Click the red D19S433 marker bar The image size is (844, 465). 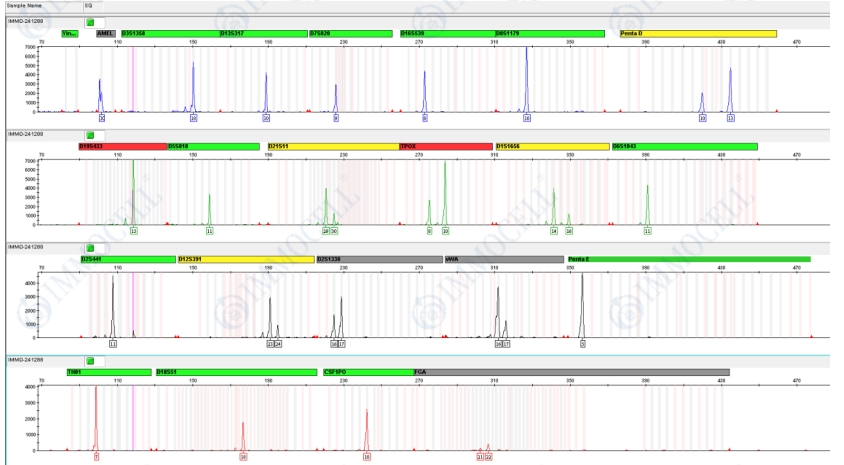[x=121, y=146]
